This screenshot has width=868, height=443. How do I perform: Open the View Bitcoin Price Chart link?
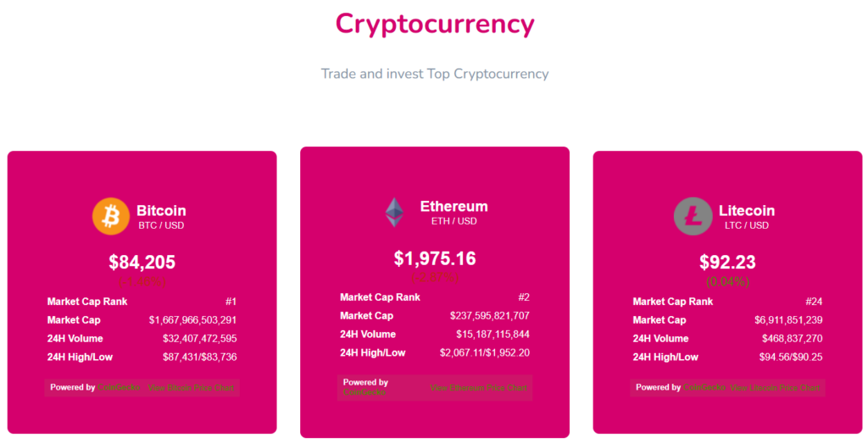(192, 388)
